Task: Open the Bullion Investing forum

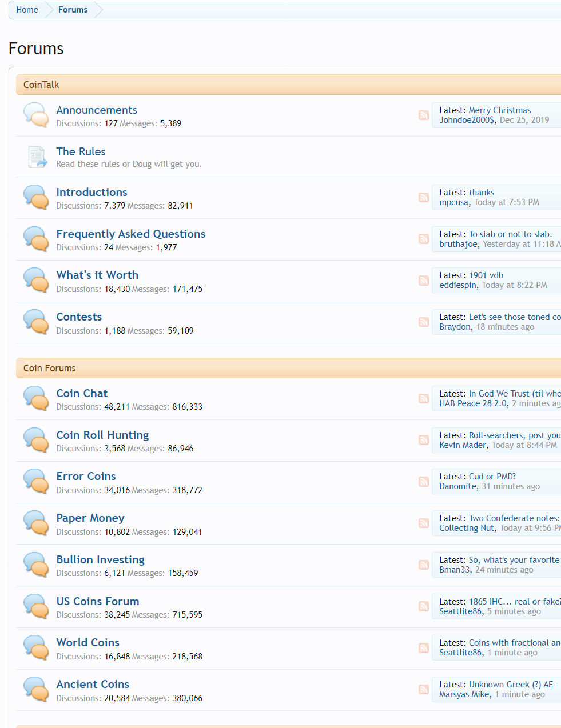Action: point(100,559)
